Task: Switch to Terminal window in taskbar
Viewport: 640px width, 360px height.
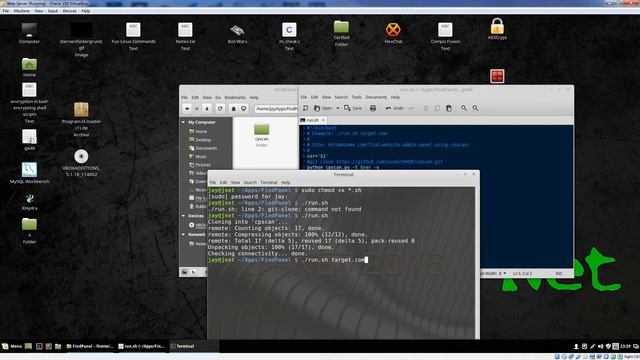Action: [193, 346]
